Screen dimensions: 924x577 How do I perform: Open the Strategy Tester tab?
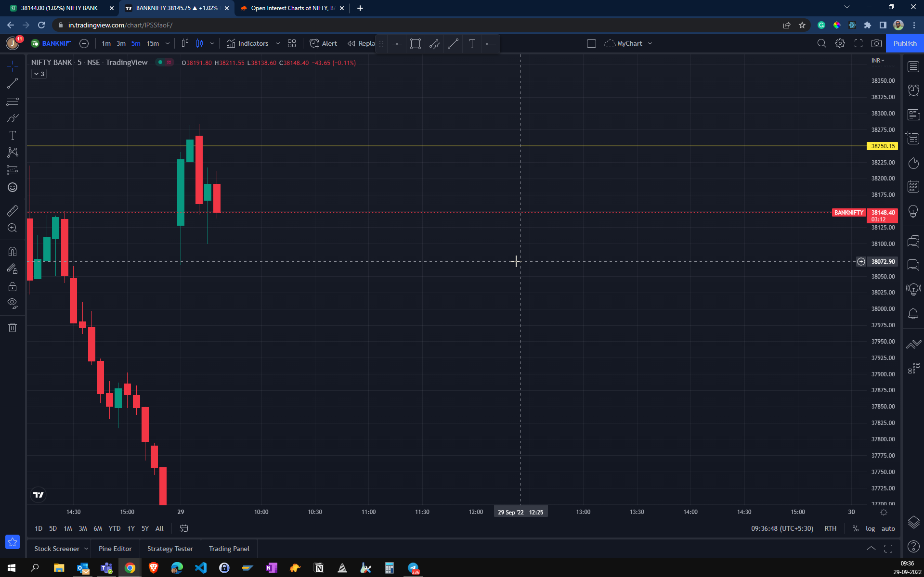[x=170, y=549]
